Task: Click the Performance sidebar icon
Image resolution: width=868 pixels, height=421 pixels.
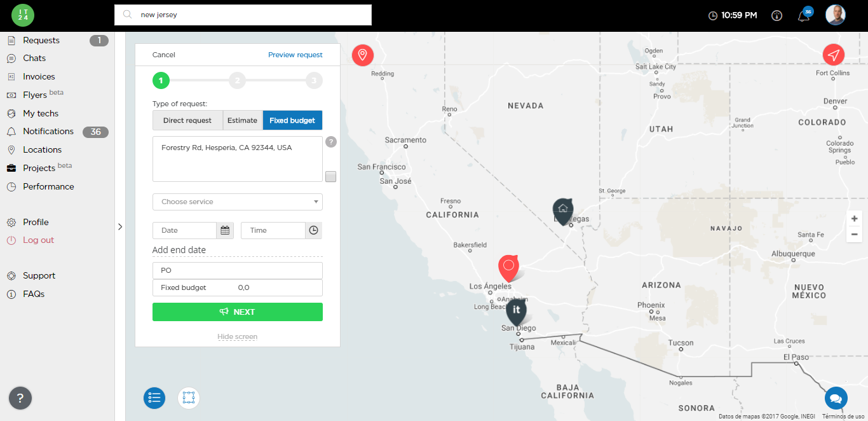Action: [x=11, y=187]
